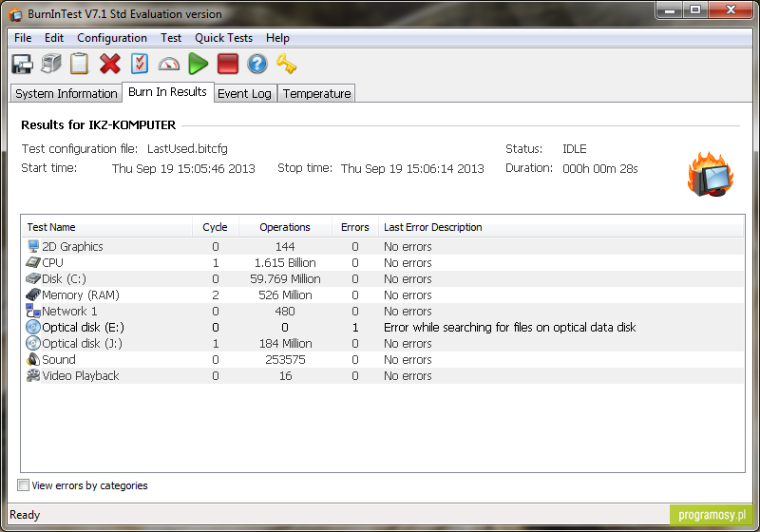Image resolution: width=760 pixels, height=532 pixels.
Task: Enable View errors by categories checkbox
Action: [x=23, y=485]
